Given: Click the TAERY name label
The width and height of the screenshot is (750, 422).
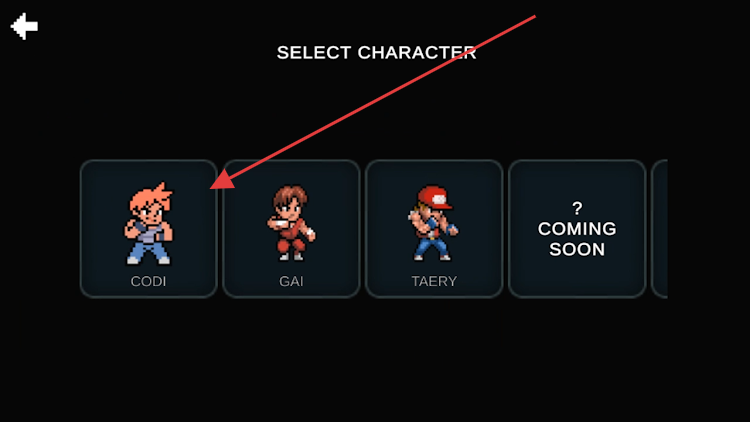Looking at the screenshot, I should [x=434, y=281].
